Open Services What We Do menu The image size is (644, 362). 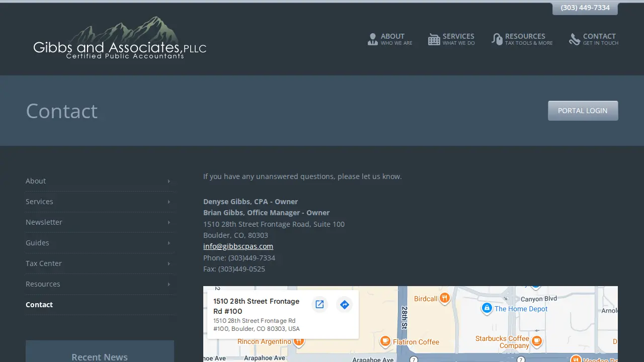pyautogui.click(x=452, y=39)
